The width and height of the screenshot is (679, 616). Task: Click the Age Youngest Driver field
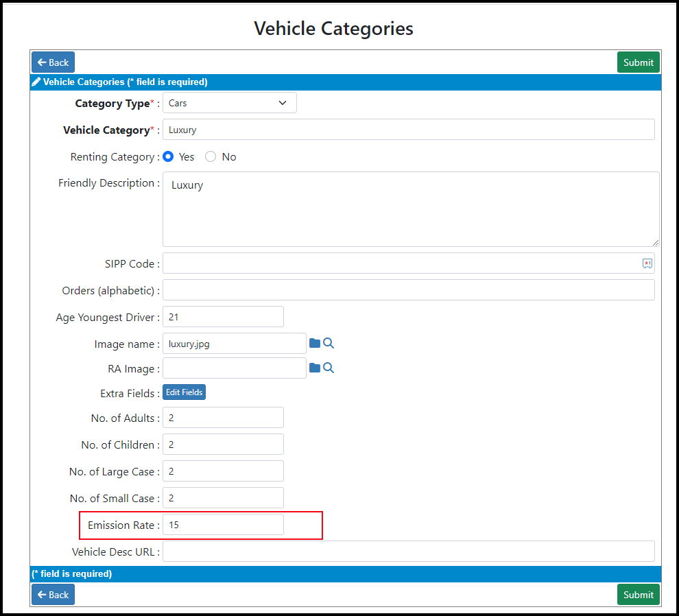coord(223,317)
